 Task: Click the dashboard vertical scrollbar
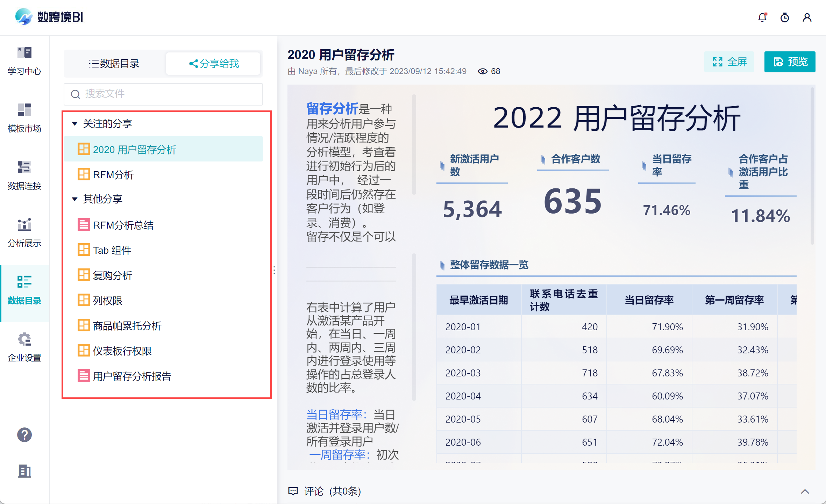click(812, 166)
